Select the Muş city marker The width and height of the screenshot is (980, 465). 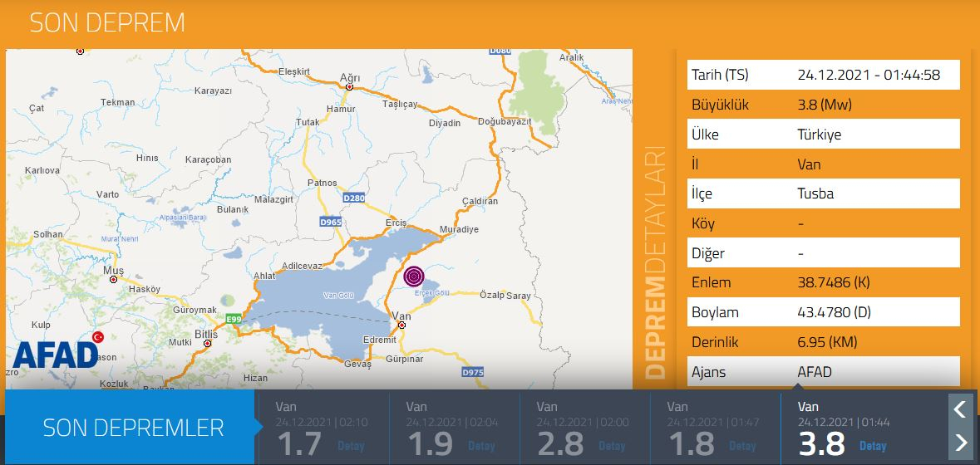pyautogui.click(x=113, y=280)
